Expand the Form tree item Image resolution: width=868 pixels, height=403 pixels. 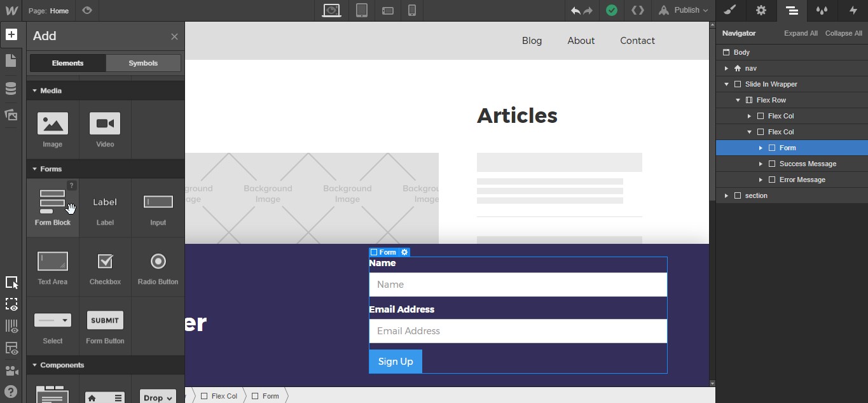pos(761,148)
